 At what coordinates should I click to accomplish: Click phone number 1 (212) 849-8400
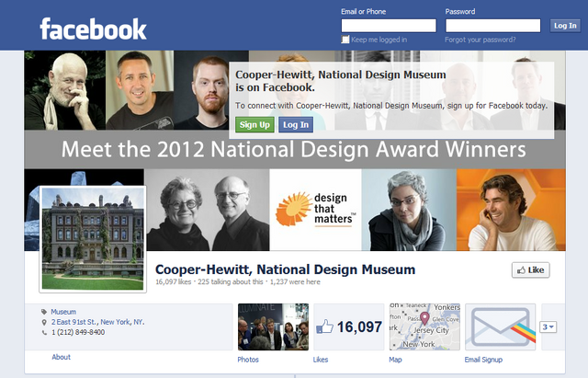click(x=78, y=332)
